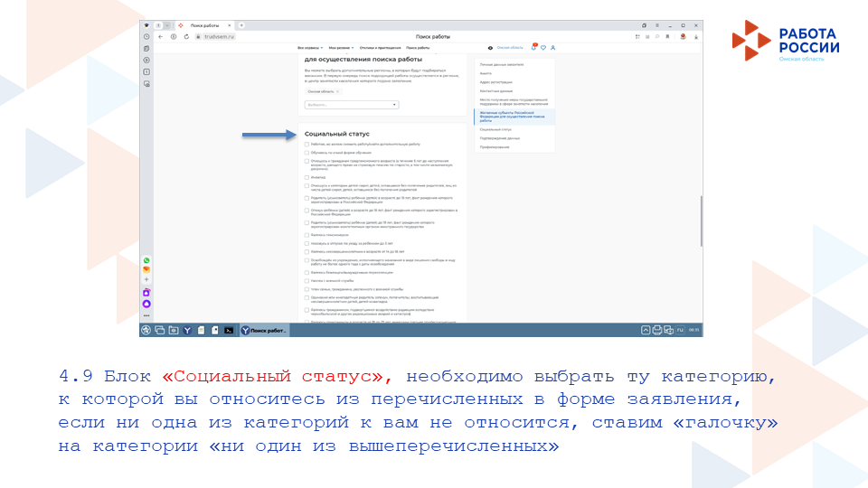
Task: Click the browser address bar trudvsem.ru
Action: 217,36
